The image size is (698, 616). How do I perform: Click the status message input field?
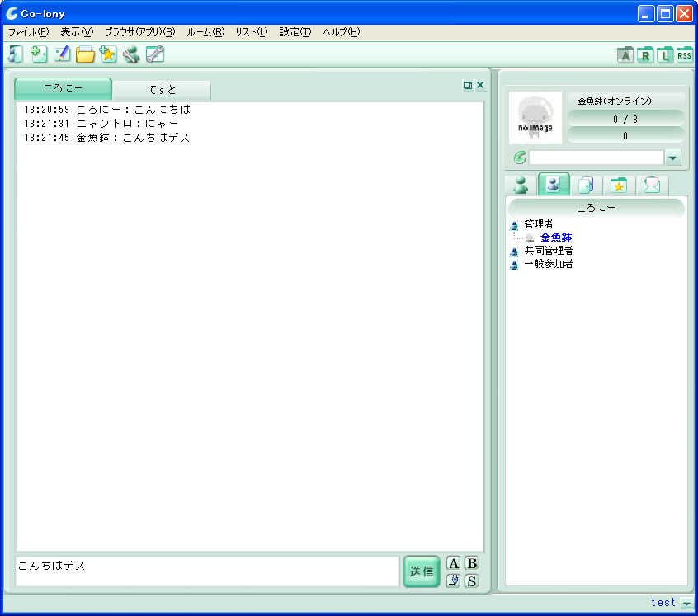point(596,158)
